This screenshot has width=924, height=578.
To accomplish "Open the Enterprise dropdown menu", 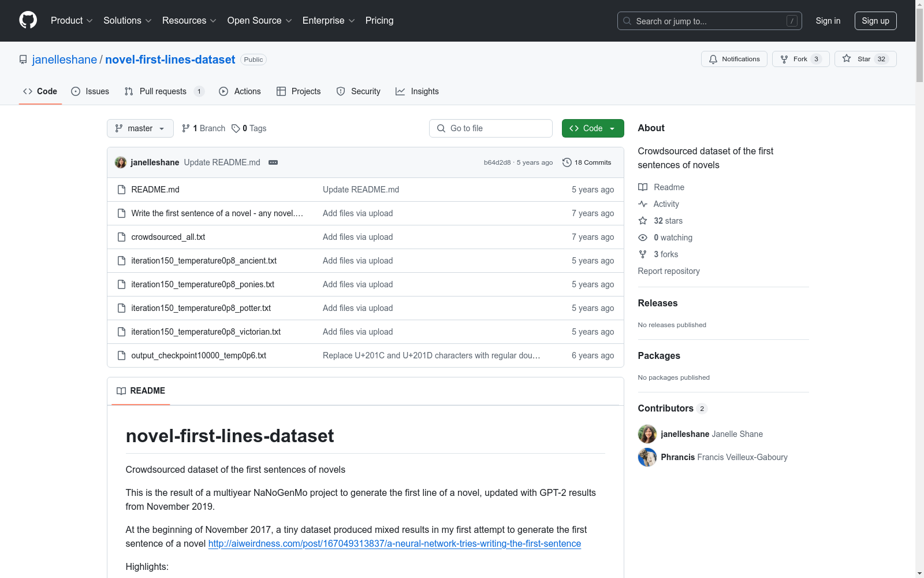I will [329, 20].
